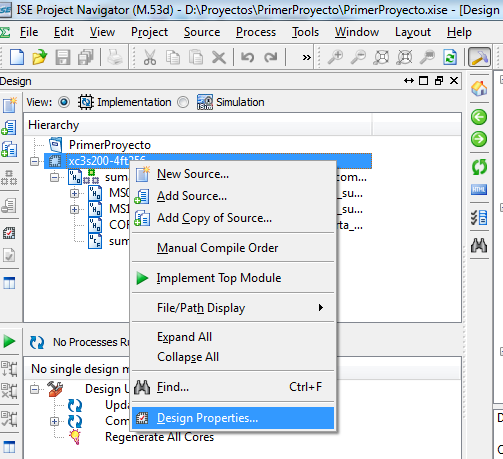Float the Design panel with restore button
The width and height of the screenshot is (503, 459).
439,81
